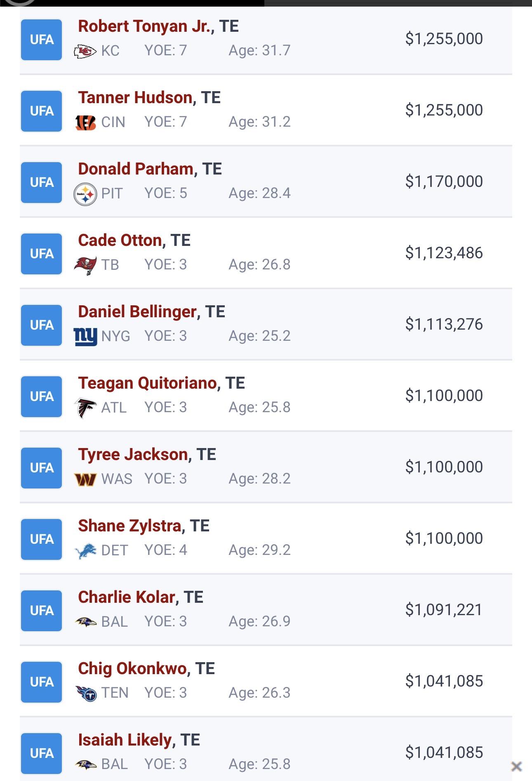Open Daniel Bellinger's profile link
Image resolution: width=532 pixels, height=781 pixels.
pos(137,312)
